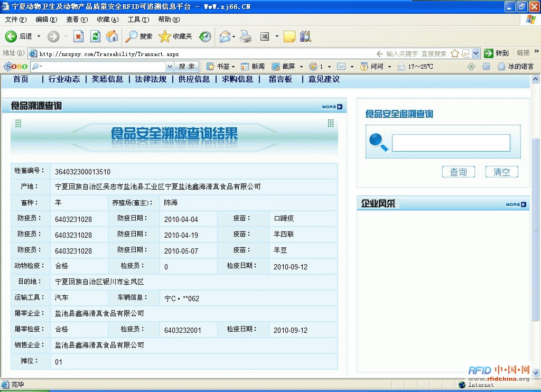This screenshot has height=392, width=541.
Task: Refresh the page using the toolbar icon
Action: point(95,36)
